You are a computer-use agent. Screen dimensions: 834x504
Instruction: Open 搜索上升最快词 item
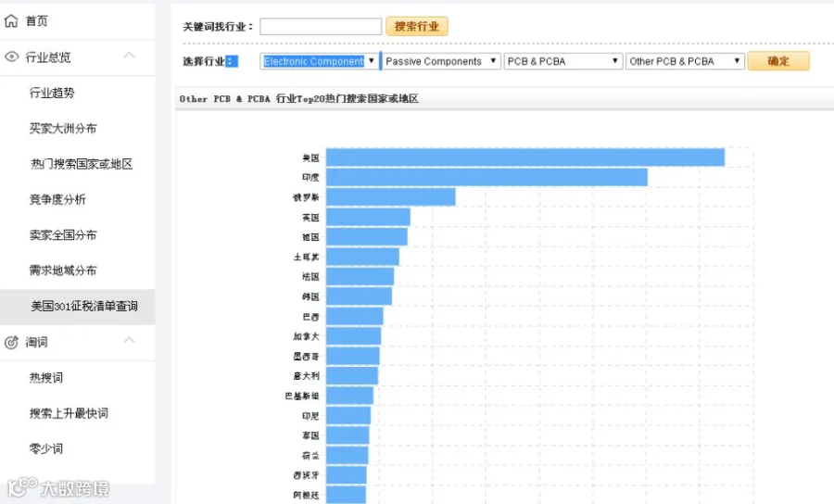pos(69,413)
